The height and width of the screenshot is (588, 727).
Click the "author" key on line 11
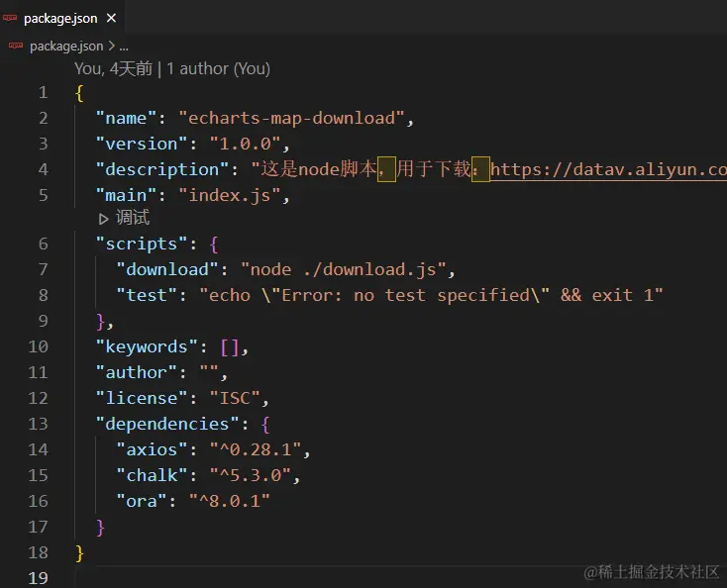coord(136,372)
